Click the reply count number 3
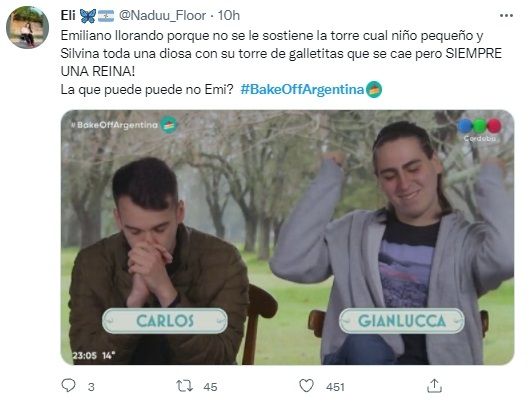 (x=91, y=387)
